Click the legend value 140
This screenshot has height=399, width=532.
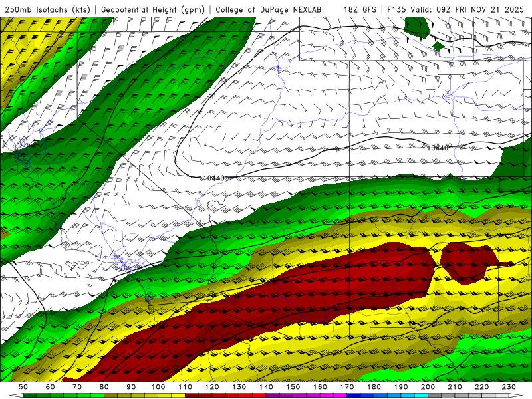point(266,387)
